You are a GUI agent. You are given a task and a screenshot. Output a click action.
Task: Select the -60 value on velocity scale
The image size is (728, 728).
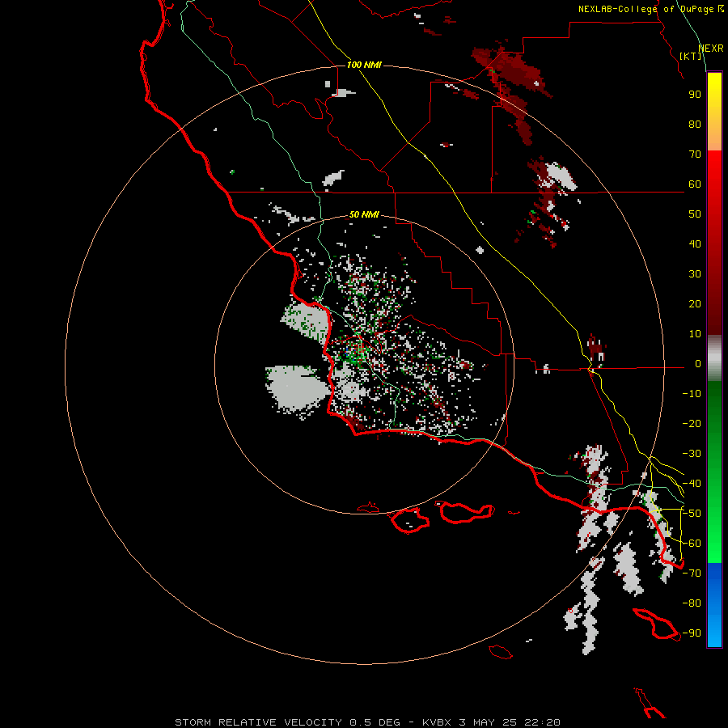pyautogui.click(x=692, y=544)
